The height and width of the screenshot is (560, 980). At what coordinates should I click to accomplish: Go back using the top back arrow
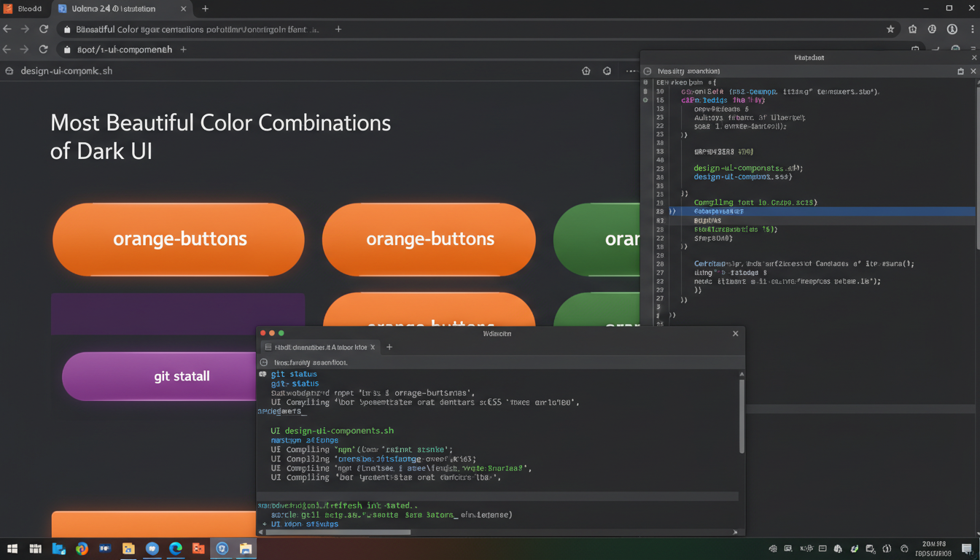click(x=7, y=29)
